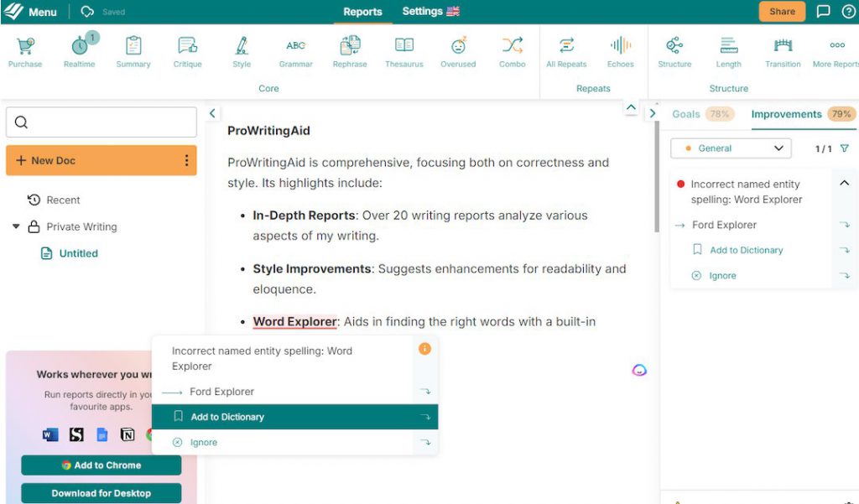Open the feedback chat icon
859x504 pixels.
pos(823,11)
